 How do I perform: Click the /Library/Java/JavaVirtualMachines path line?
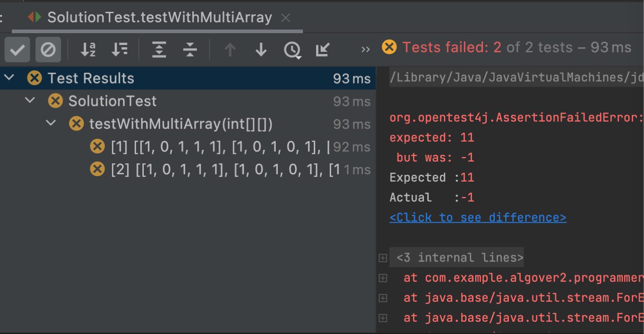517,78
